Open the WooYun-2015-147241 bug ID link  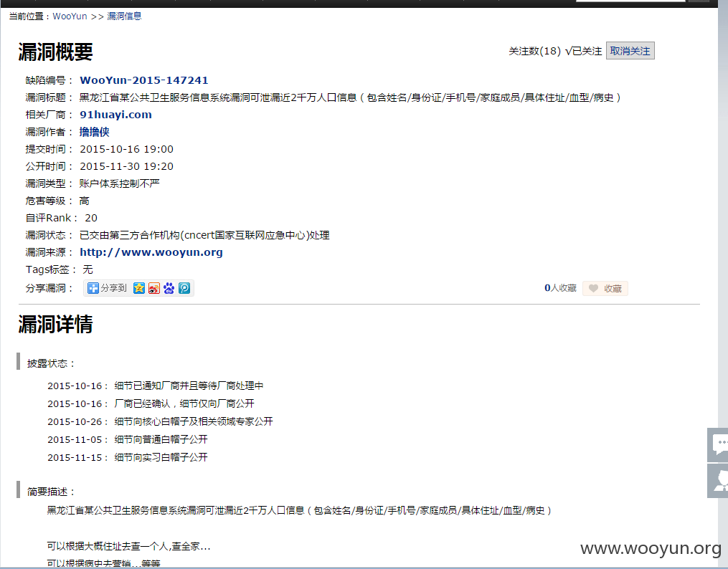click(x=144, y=80)
